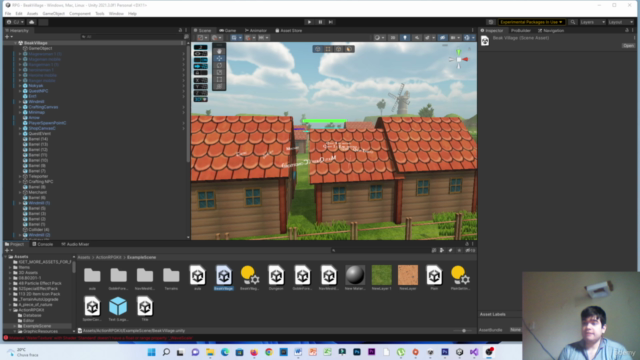Open the Edit menu
640x360 pixels.
[19, 13]
